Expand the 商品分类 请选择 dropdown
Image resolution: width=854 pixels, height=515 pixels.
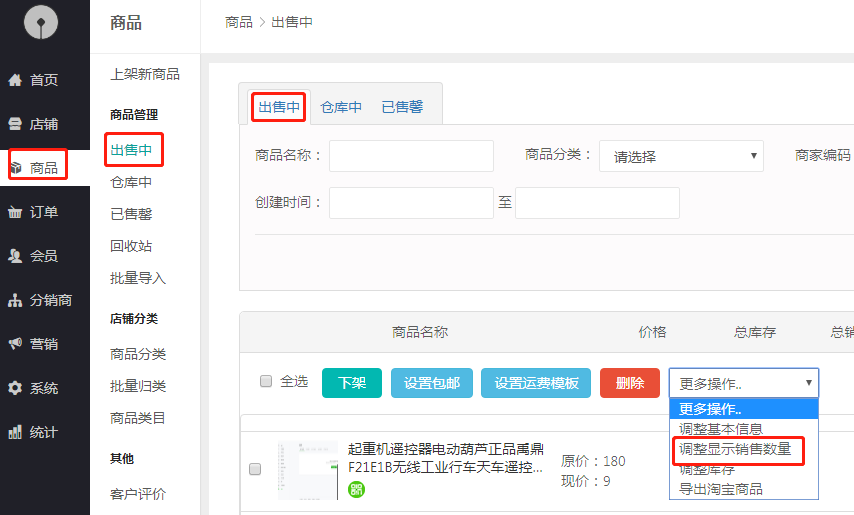point(681,156)
